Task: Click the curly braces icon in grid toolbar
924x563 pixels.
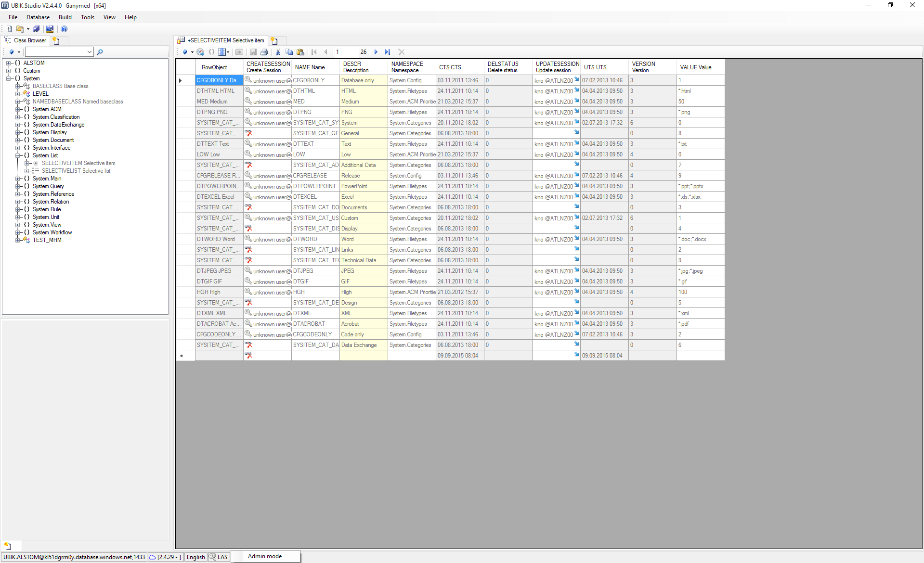Action: pos(211,52)
